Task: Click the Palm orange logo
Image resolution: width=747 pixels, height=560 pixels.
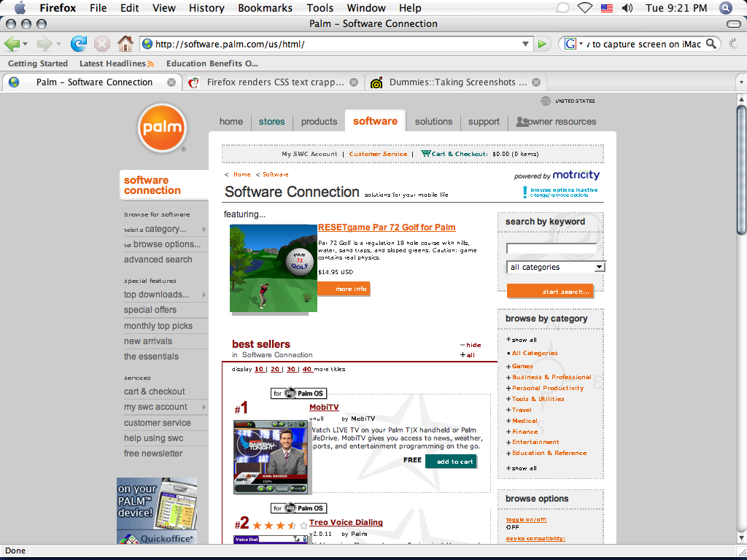Action: [162, 128]
